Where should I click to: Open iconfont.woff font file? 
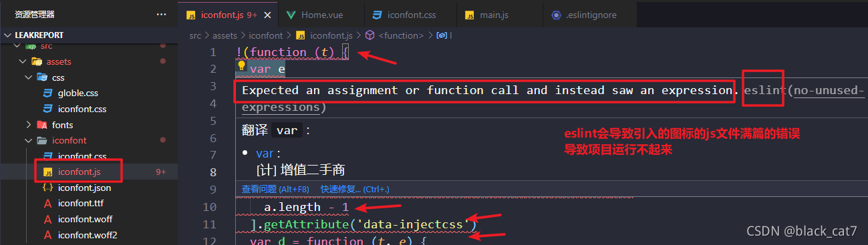click(x=84, y=219)
